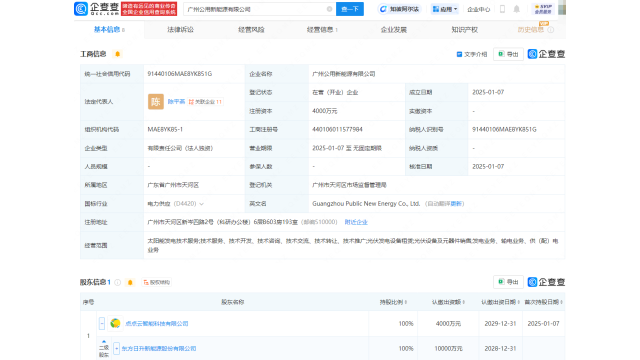Open the 关联企业 11 link
The image size is (640, 360).
tap(205, 102)
